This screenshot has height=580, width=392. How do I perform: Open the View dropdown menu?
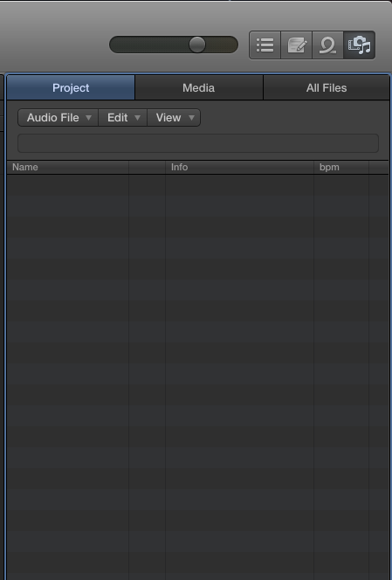174,118
